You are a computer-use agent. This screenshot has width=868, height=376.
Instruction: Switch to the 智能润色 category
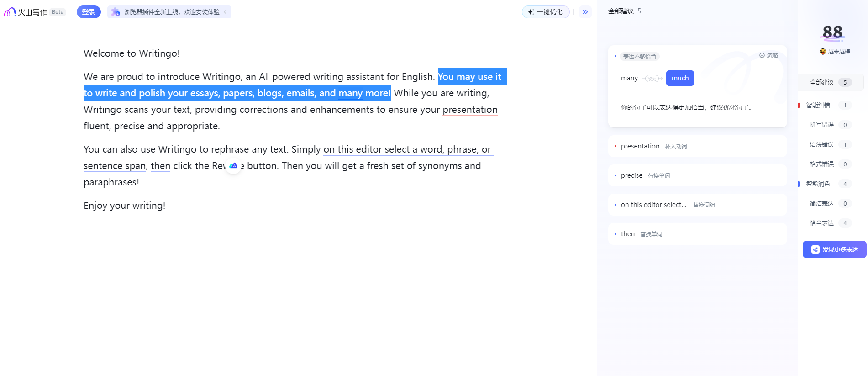(818, 184)
